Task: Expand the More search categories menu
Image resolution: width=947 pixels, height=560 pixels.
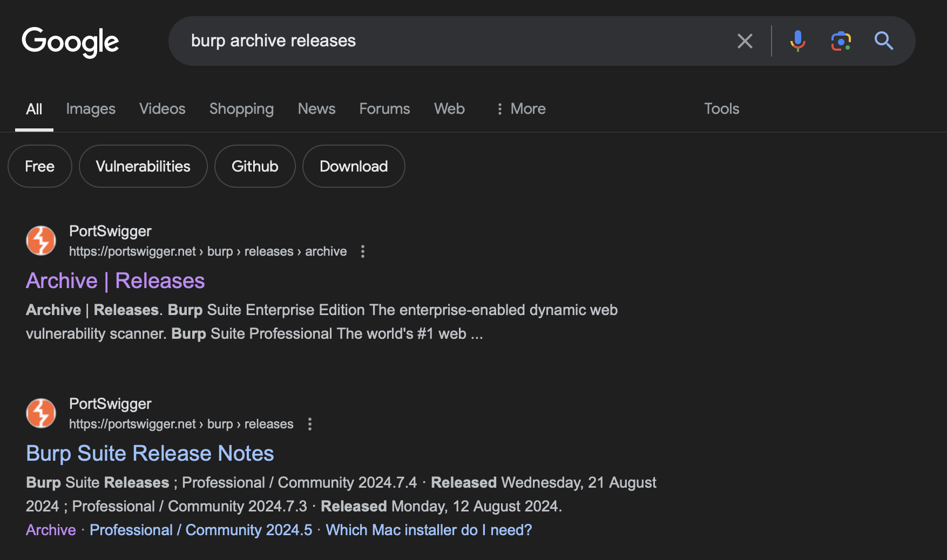Action: point(520,109)
